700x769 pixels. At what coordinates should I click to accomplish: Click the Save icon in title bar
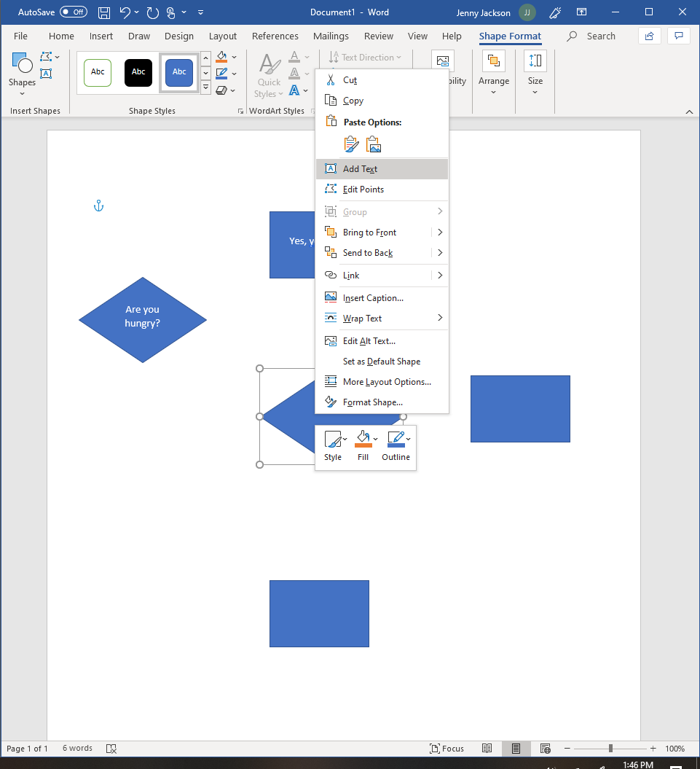(x=104, y=12)
